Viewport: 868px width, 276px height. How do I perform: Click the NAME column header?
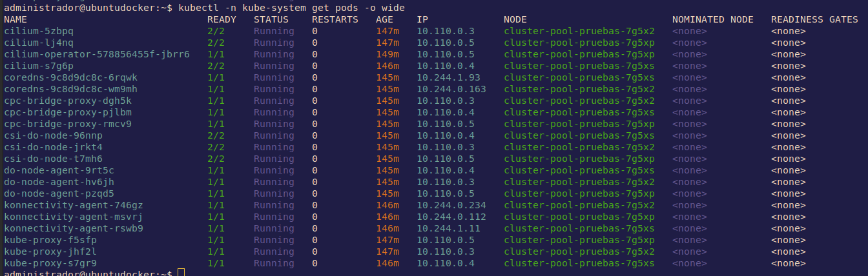click(x=15, y=19)
